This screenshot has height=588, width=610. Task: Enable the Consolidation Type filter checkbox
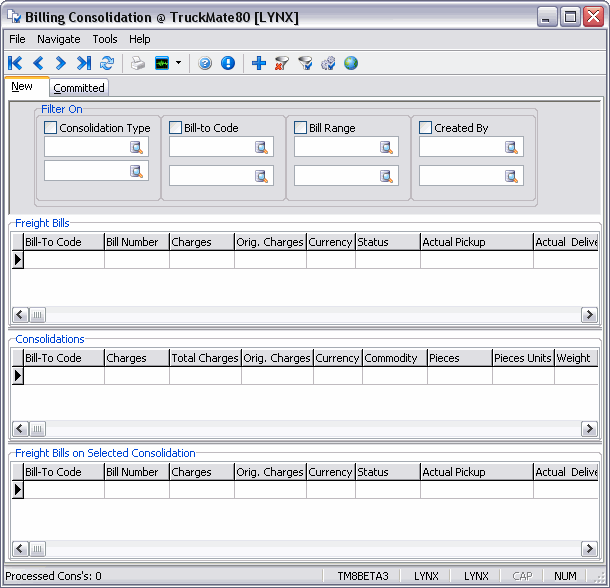(51, 128)
